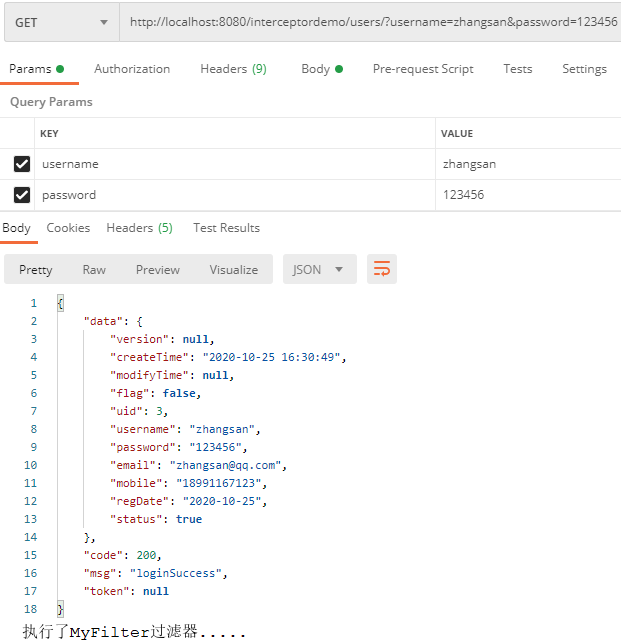The width and height of the screenshot is (621, 643).
Task: Select the Visualize view button
Action: click(233, 270)
